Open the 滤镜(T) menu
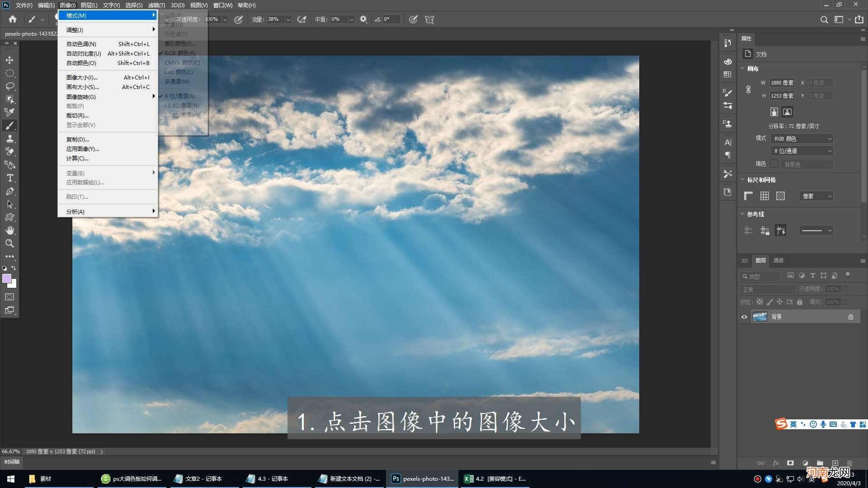868x488 pixels. tap(156, 5)
